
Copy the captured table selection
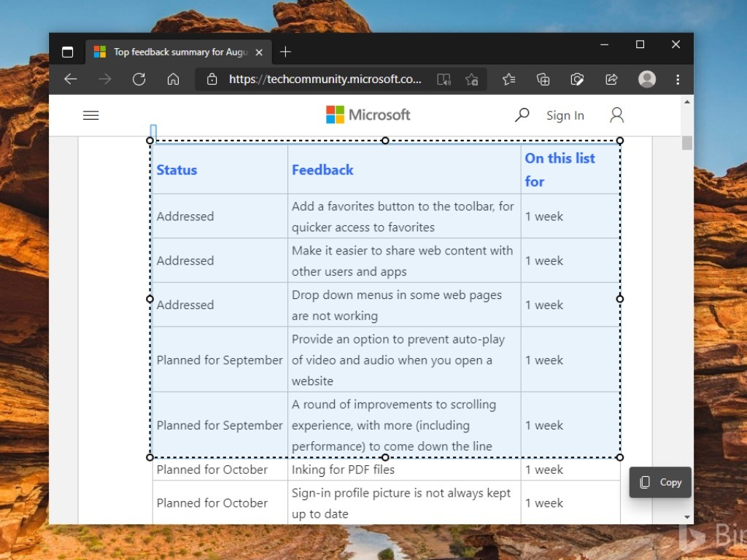point(659,482)
